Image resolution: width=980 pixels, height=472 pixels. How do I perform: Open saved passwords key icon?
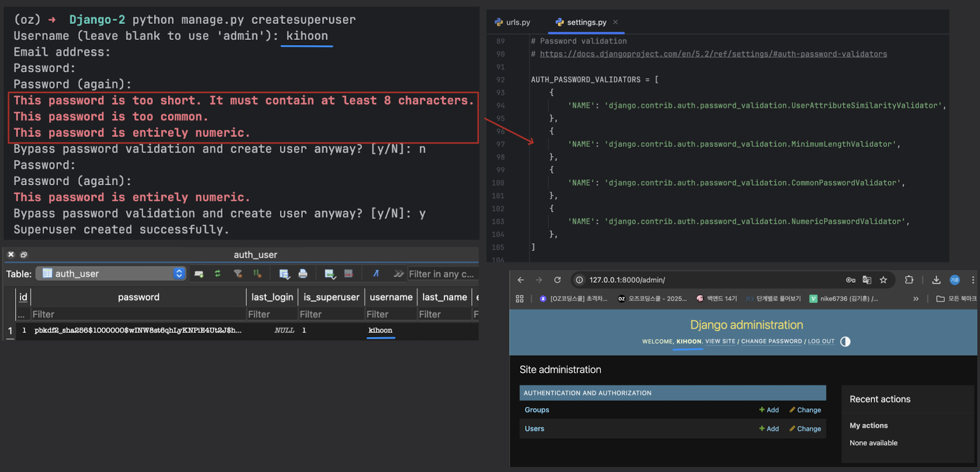click(x=851, y=280)
